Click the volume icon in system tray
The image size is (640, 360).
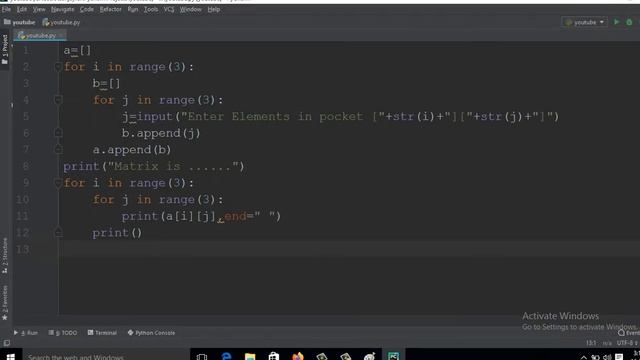607,358
